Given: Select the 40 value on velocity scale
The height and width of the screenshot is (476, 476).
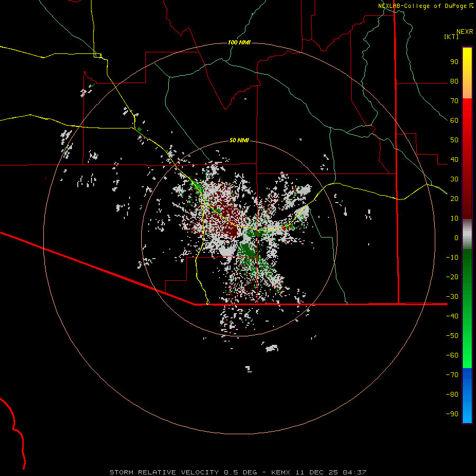Looking at the screenshot, I should click(x=454, y=160).
